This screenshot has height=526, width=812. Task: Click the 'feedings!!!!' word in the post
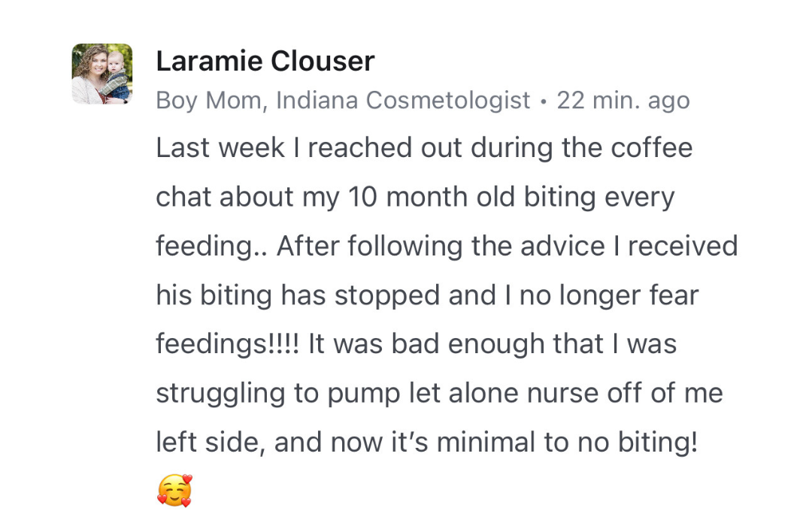[227, 345]
